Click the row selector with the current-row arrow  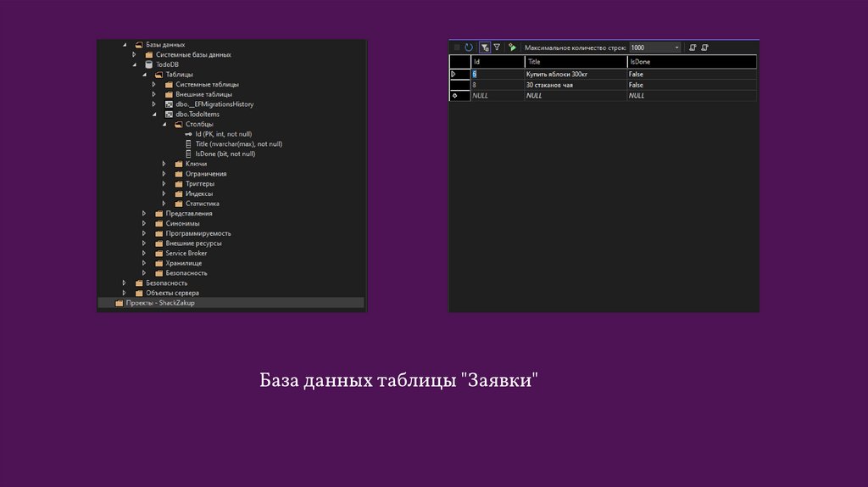click(x=459, y=75)
